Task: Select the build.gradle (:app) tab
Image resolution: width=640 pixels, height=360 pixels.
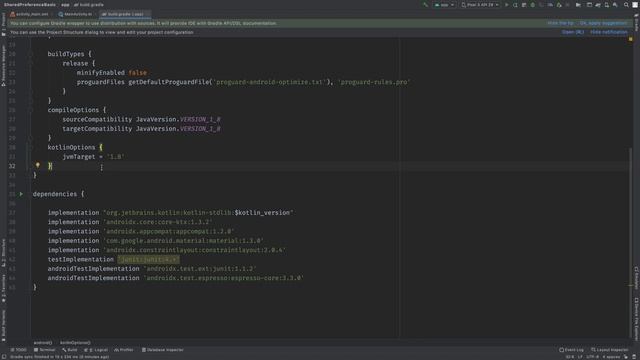Action: tap(124, 14)
